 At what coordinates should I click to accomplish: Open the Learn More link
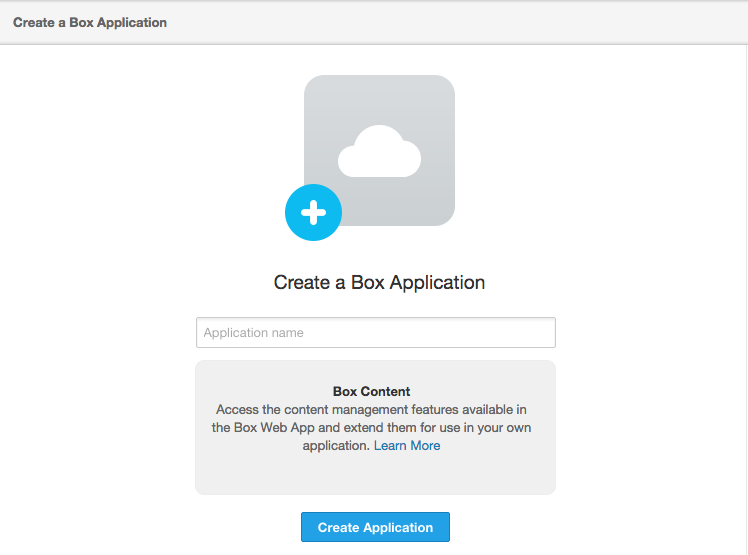[x=407, y=445]
